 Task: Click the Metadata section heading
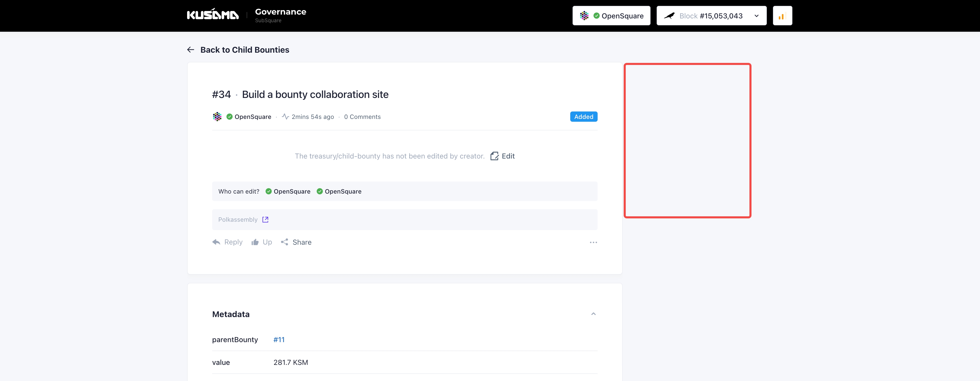pyautogui.click(x=231, y=315)
